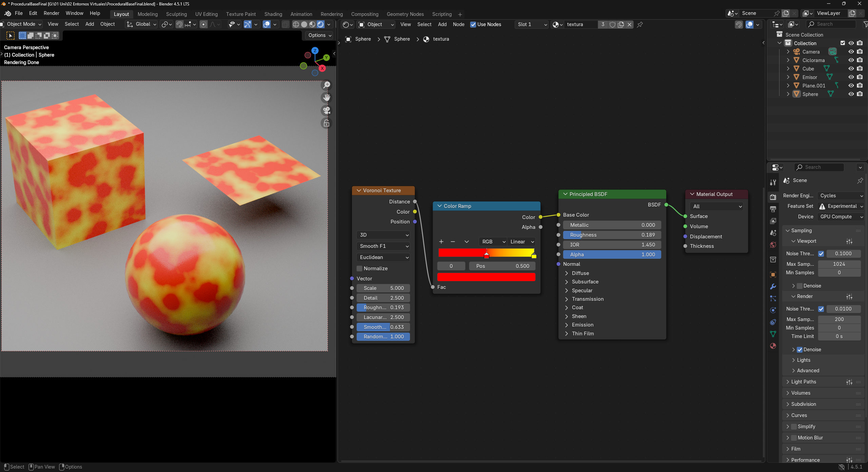Click the Options button in viewport header
Screen dimensions: 868x472
tap(319, 35)
